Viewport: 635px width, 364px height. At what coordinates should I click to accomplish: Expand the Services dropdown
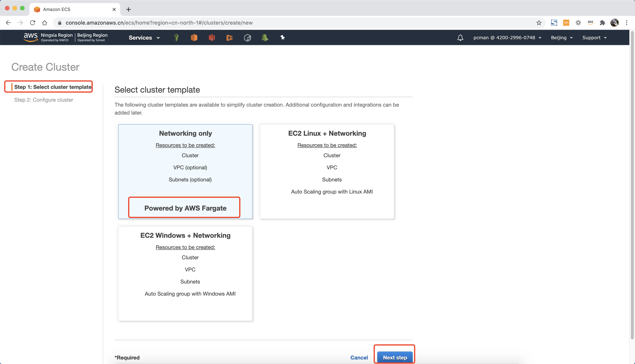[x=144, y=38]
